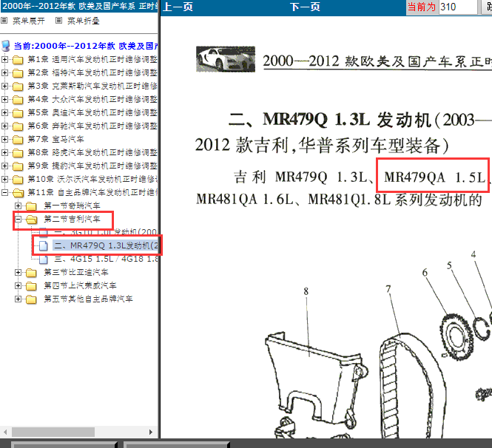Click folder icon of 第5章 奥迪汽车
This screenshot has width=492, height=448.
(18, 113)
